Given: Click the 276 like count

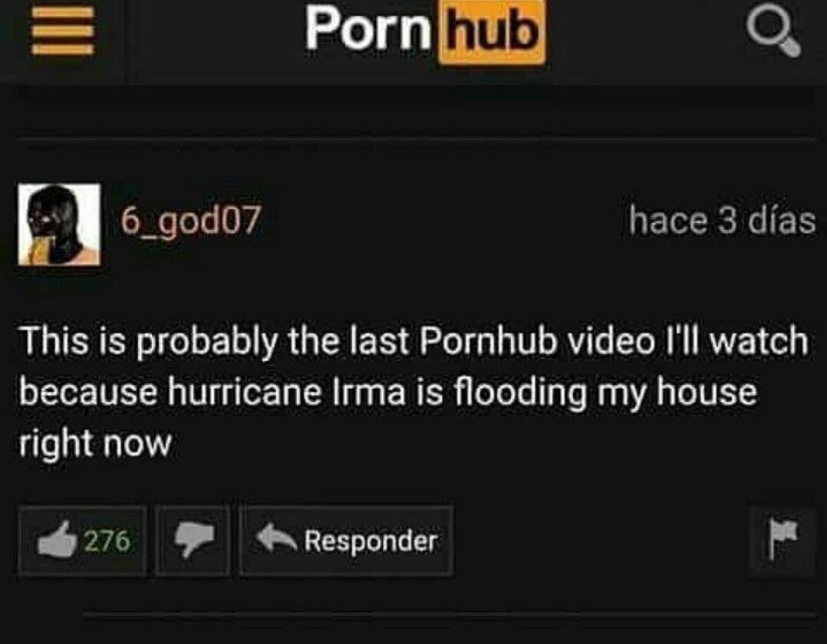Looking at the screenshot, I should click(107, 540).
